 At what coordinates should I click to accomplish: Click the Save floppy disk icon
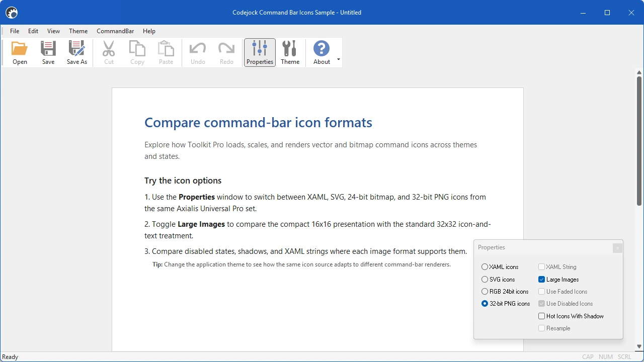tap(48, 48)
